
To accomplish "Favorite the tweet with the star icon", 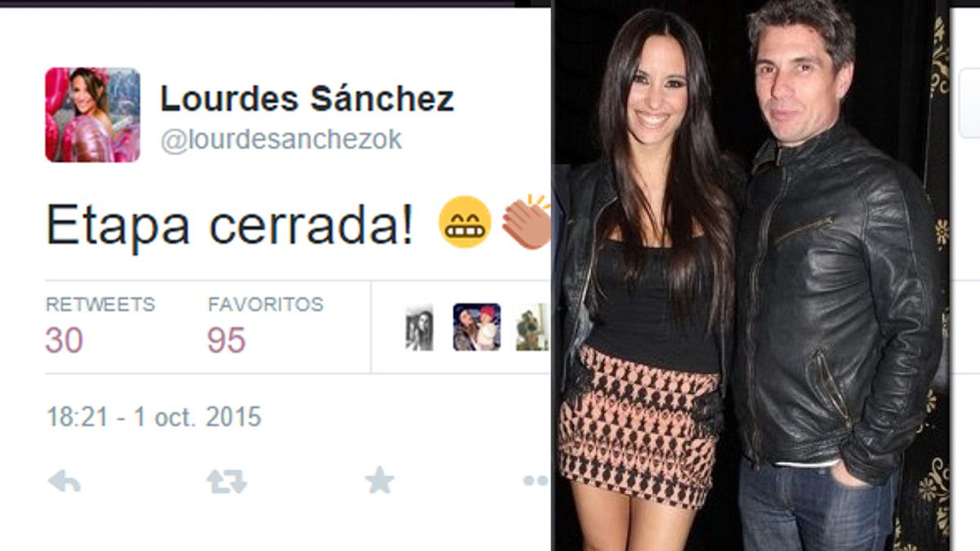I will pos(379,480).
